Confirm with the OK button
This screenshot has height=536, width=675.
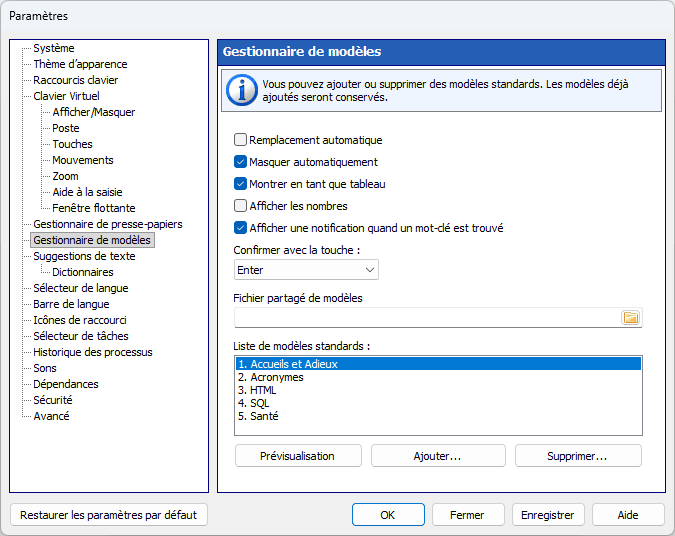pos(388,515)
